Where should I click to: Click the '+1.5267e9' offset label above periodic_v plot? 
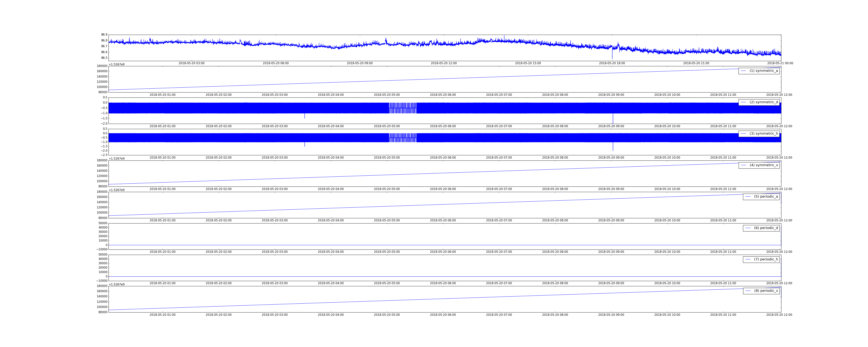[117, 284]
